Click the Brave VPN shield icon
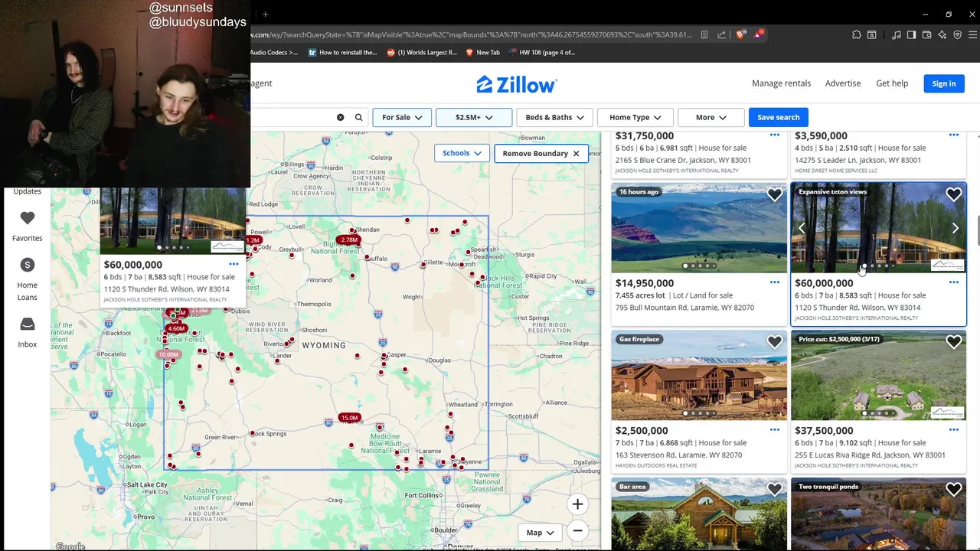Screen dimensions: 980x551 [957, 34]
